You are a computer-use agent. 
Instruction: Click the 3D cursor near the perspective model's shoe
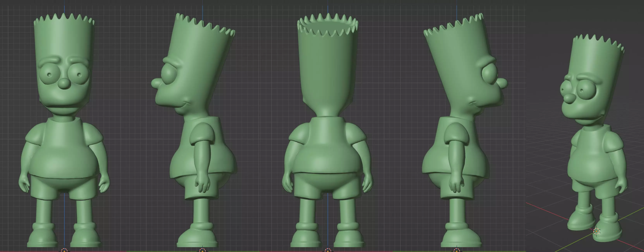tap(597, 231)
